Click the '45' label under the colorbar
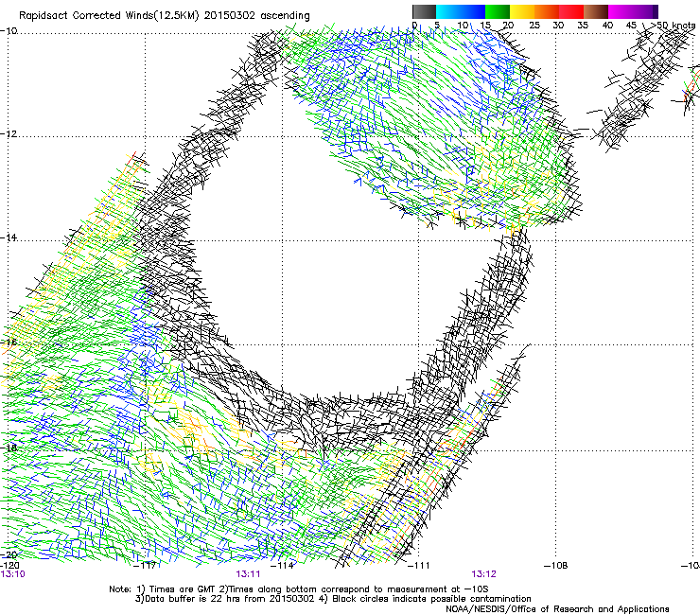 [x=631, y=26]
